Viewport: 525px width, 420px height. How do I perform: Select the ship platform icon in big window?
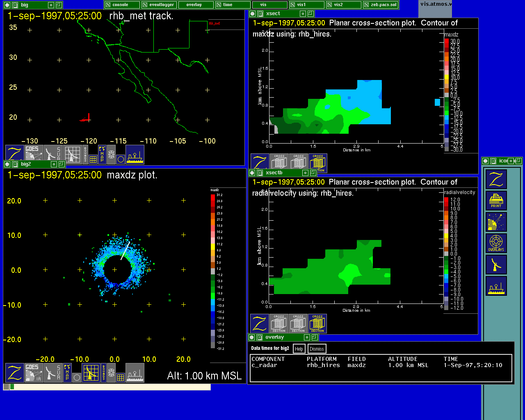[x=135, y=154]
